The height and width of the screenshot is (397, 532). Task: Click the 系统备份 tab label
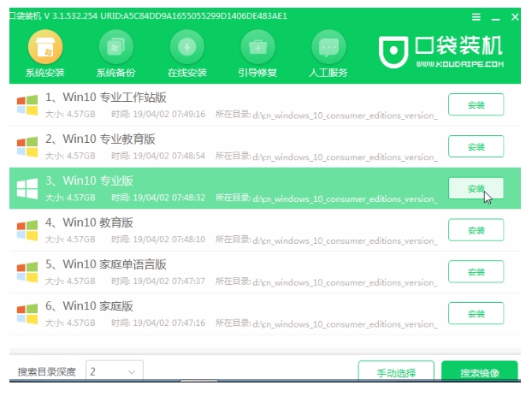[x=116, y=73]
